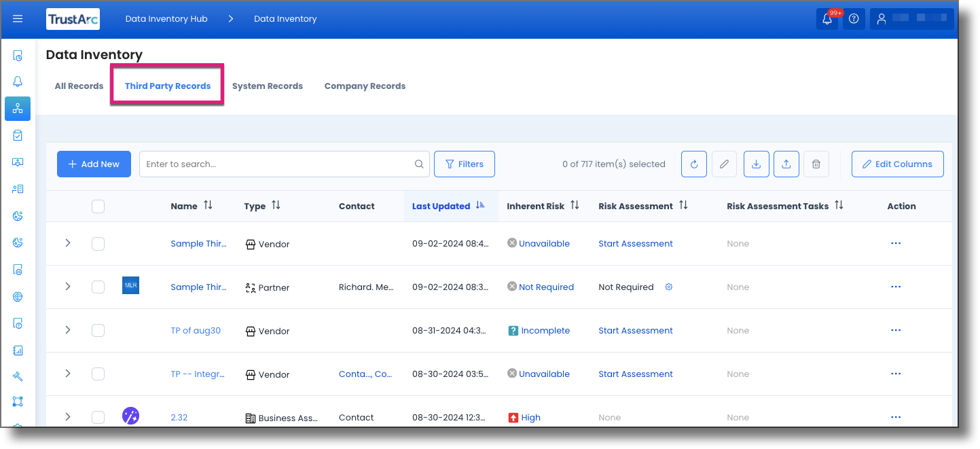
Task: Expand the first Sample Third record row
Action: (x=67, y=243)
